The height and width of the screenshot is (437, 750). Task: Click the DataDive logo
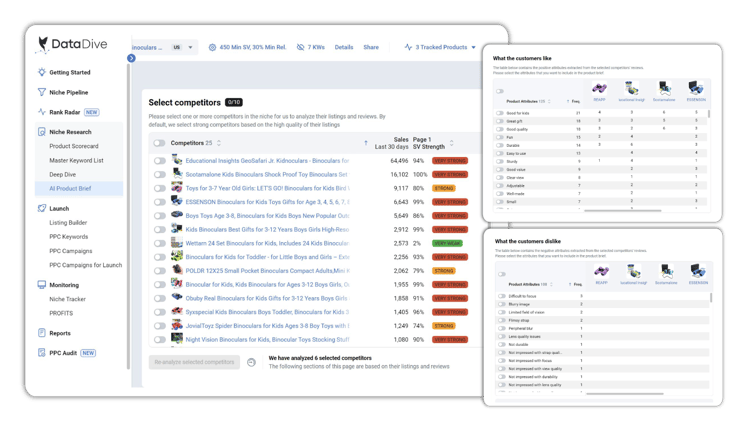[x=72, y=44]
